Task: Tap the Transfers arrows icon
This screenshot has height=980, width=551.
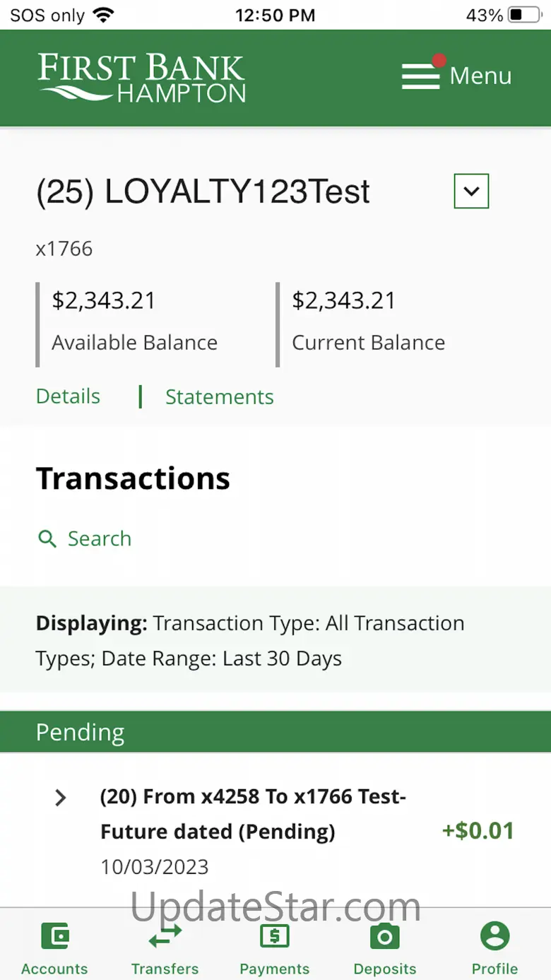Action: 165,937
